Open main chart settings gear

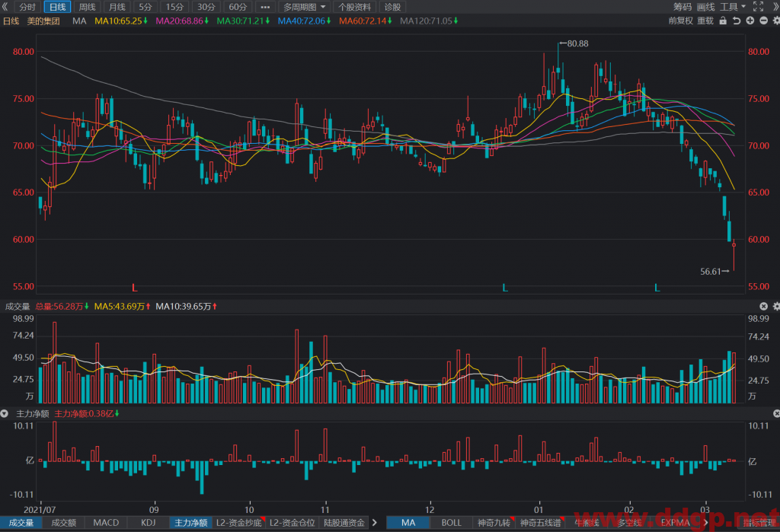pos(776,21)
